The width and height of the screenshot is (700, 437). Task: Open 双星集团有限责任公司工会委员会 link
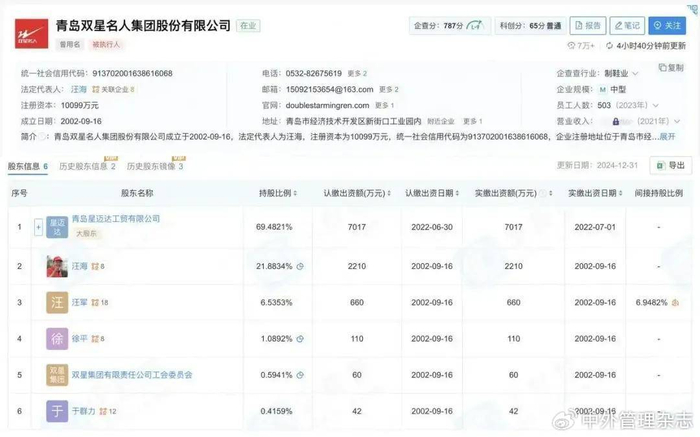point(132,375)
